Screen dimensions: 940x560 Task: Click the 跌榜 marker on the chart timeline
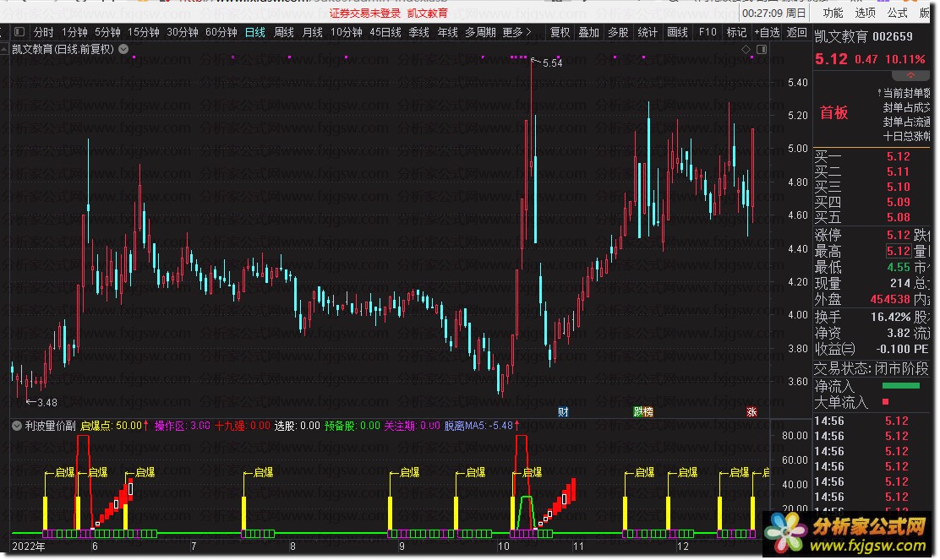click(x=643, y=412)
